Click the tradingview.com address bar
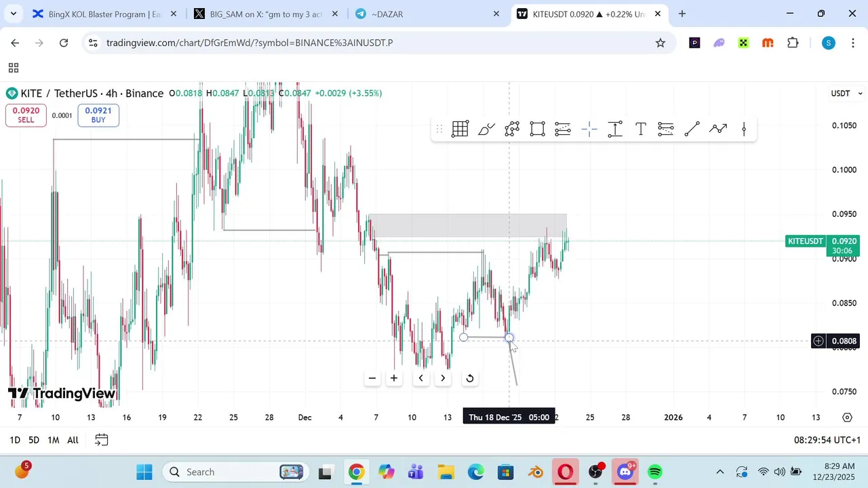The width and height of the screenshot is (868, 488). (x=380, y=43)
